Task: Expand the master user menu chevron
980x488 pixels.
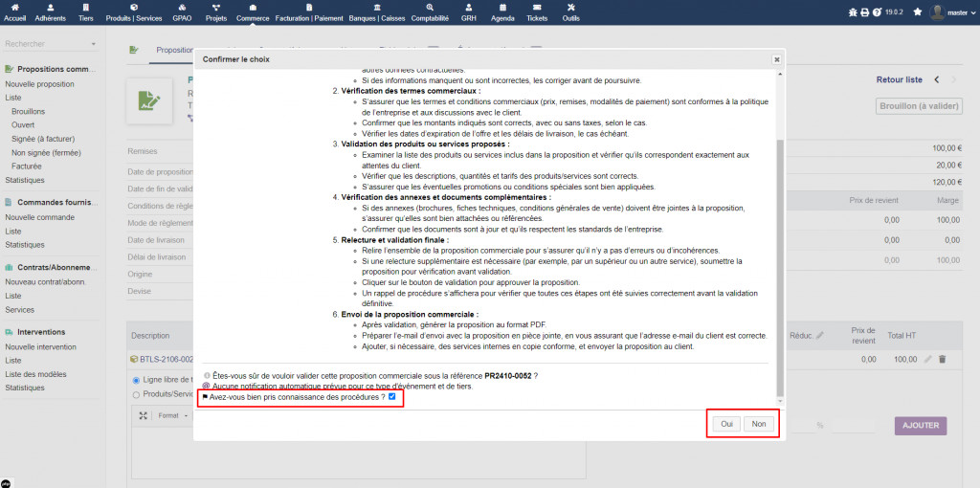Action: point(973,12)
